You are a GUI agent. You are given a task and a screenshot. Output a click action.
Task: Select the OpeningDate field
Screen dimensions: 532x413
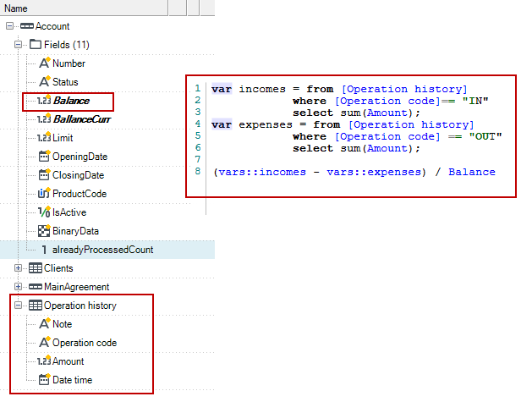(80, 157)
